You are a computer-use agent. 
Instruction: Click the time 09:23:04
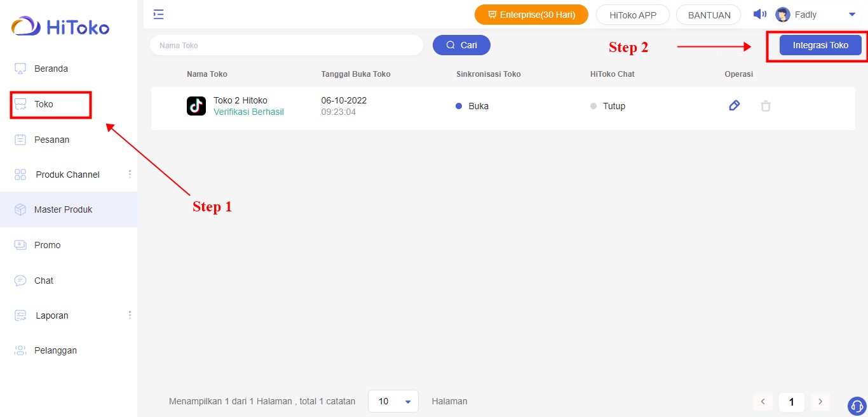(338, 112)
